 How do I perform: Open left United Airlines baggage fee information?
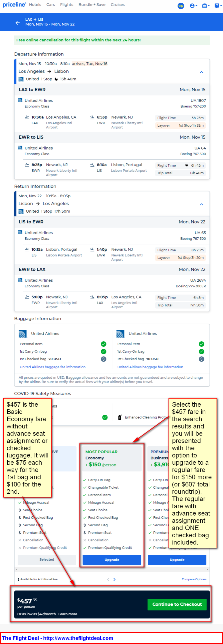[53, 367]
